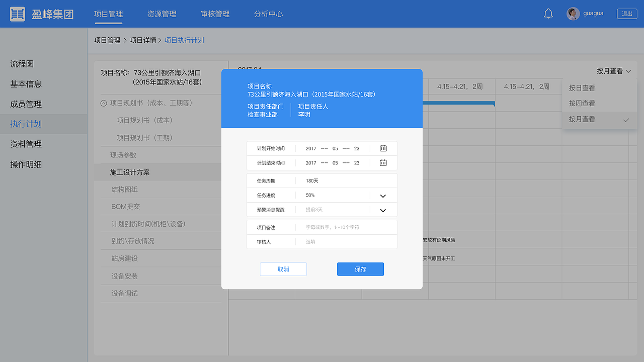
Task: Switch to the 资源管理 tab
Action: 162,14
